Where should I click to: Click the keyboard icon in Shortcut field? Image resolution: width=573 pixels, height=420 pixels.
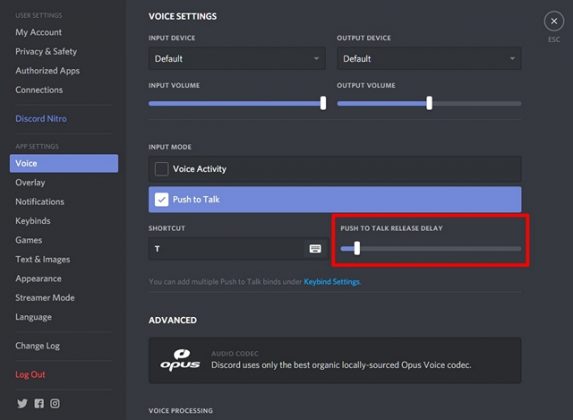pyautogui.click(x=315, y=249)
